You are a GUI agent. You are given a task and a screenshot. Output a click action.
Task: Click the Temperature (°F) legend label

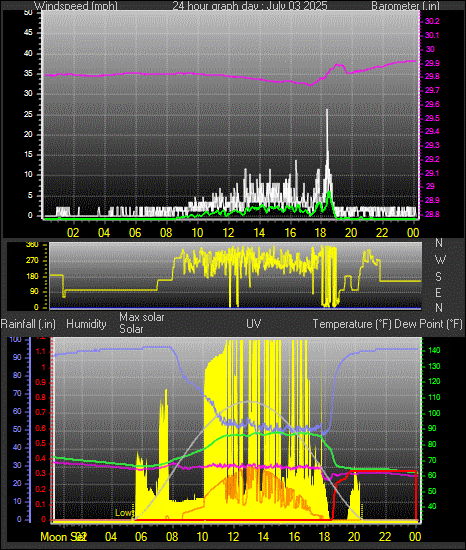pos(352,324)
